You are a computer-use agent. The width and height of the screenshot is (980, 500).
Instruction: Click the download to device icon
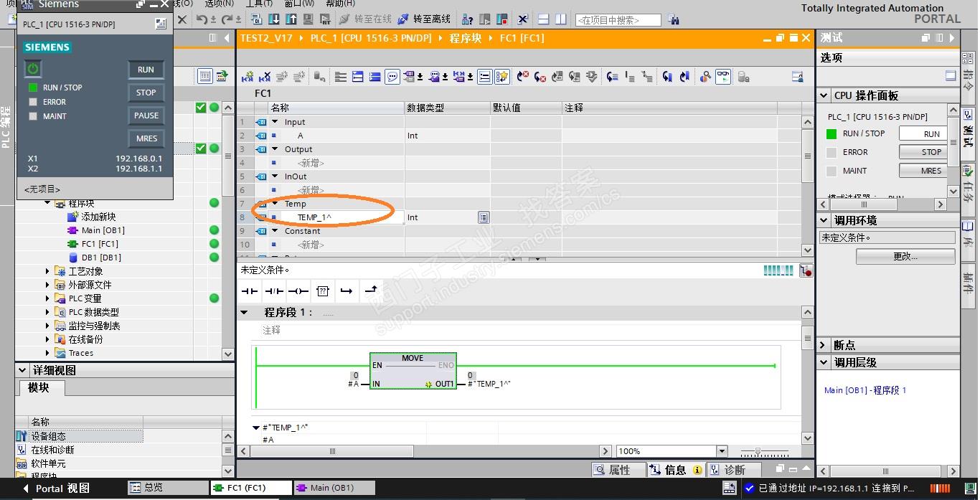(274, 19)
